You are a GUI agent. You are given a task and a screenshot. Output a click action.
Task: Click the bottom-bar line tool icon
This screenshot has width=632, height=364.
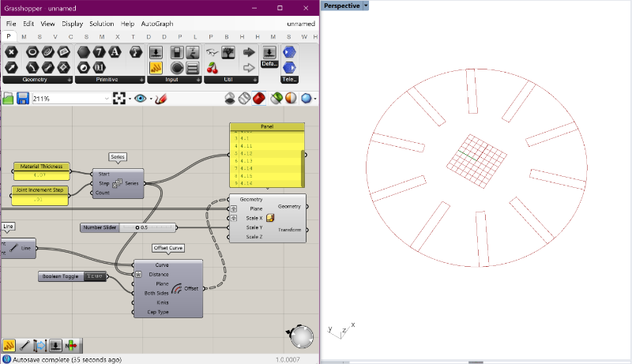coord(24,346)
